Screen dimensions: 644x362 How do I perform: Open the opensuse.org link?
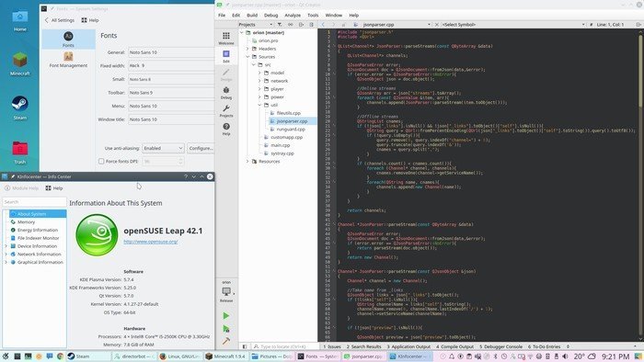[151, 242]
